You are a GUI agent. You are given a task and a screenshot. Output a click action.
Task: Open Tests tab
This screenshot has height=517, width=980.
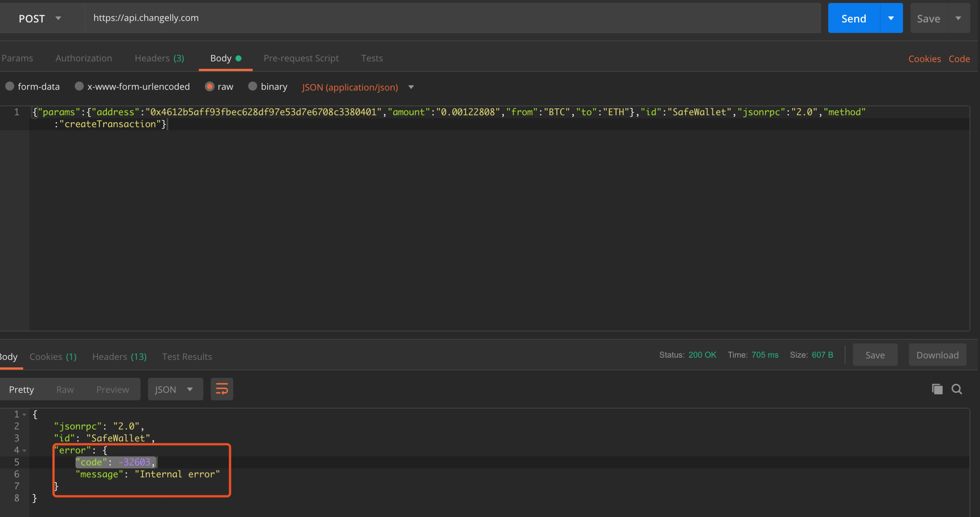372,58
